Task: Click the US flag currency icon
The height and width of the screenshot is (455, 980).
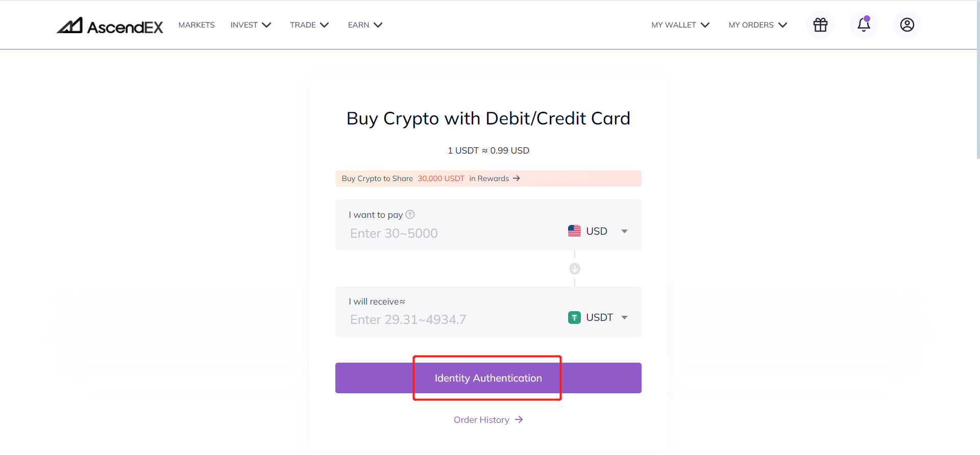Action: 574,231
